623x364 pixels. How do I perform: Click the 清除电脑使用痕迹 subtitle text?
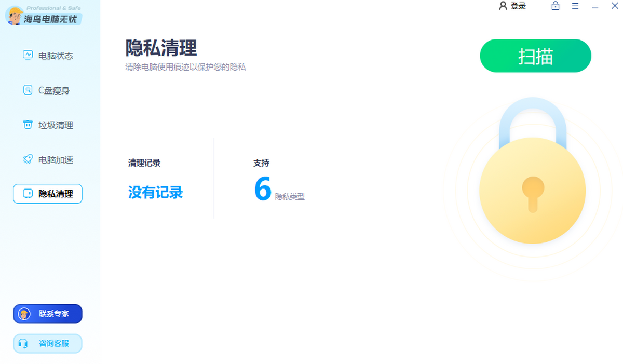pos(185,67)
